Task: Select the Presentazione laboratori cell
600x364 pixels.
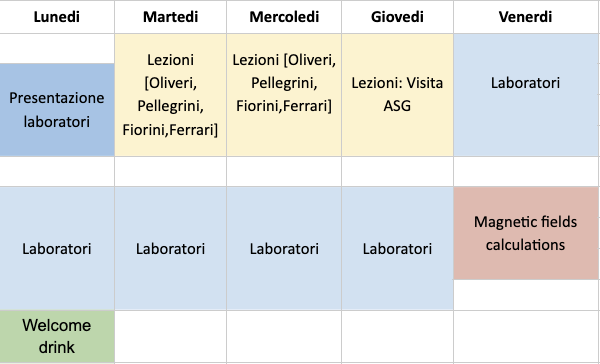Action: click(57, 110)
